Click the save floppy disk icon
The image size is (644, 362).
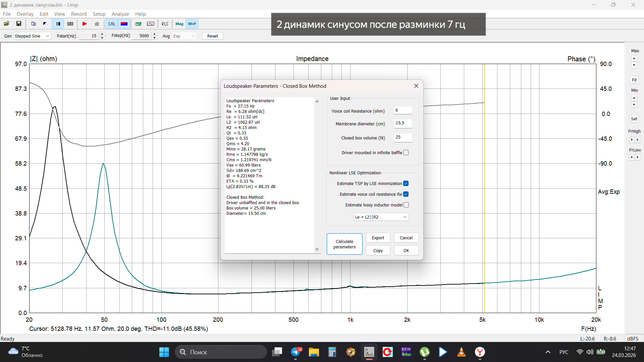[x=19, y=24]
